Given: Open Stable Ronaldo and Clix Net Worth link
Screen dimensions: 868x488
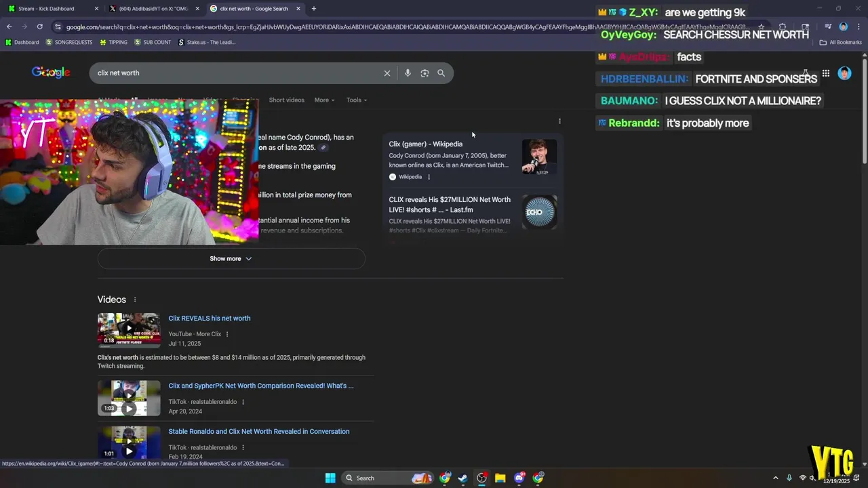Looking at the screenshot, I should click(x=259, y=432).
